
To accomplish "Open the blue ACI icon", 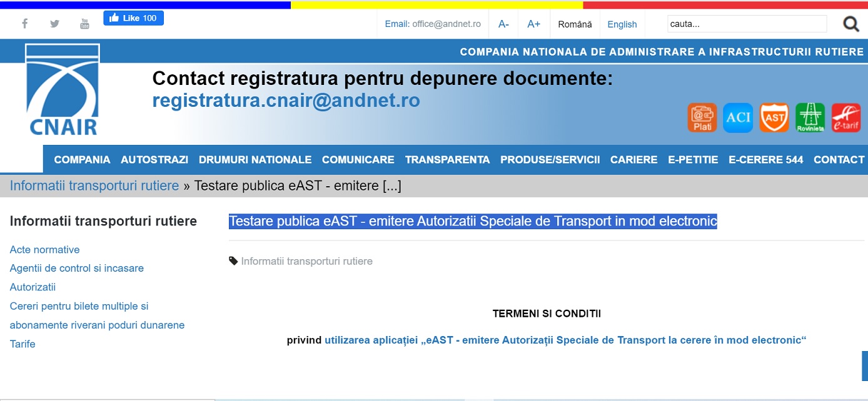I will click(x=738, y=118).
